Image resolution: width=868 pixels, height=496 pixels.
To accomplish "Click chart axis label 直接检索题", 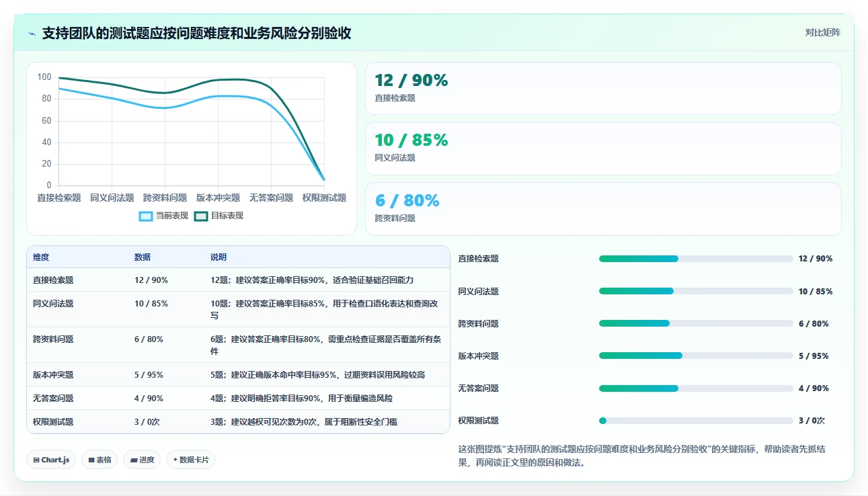I will (59, 198).
